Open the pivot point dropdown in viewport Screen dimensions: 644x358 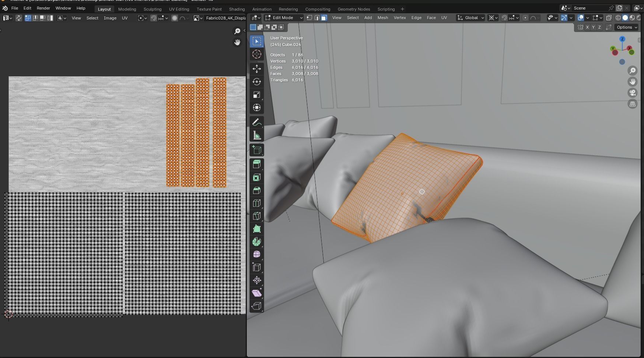coord(493,18)
